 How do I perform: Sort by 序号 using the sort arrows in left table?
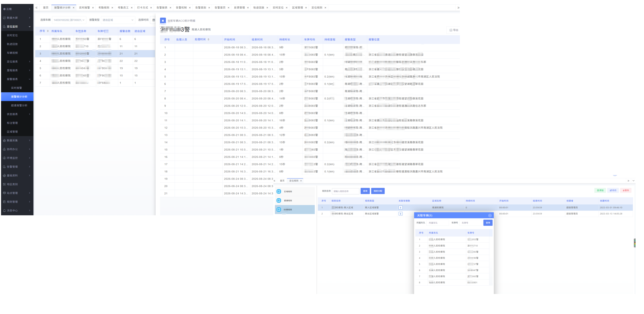point(48,31)
